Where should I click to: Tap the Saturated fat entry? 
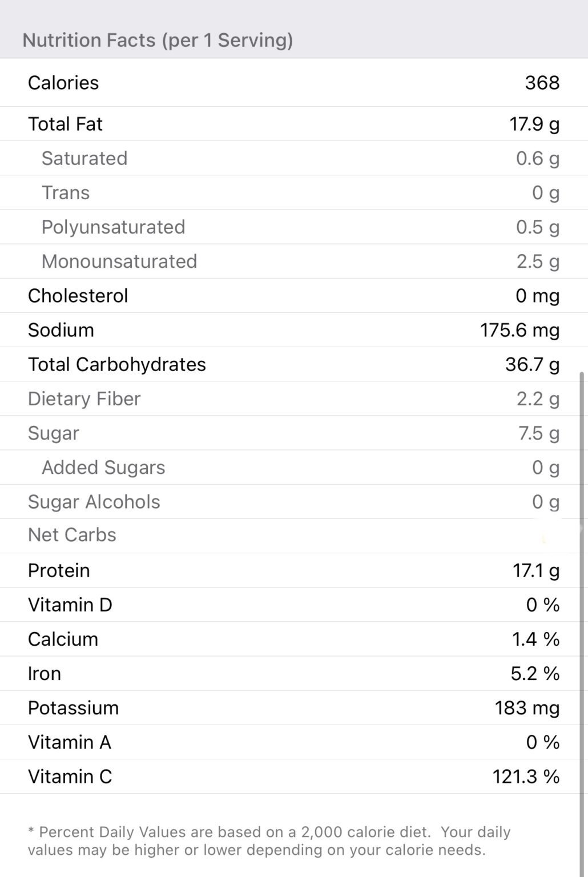click(293, 158)
